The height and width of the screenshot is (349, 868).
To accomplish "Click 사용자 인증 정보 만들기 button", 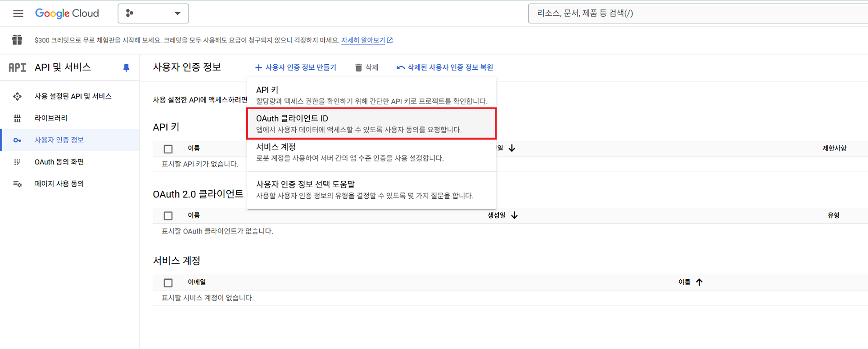I will pos(296,67).
